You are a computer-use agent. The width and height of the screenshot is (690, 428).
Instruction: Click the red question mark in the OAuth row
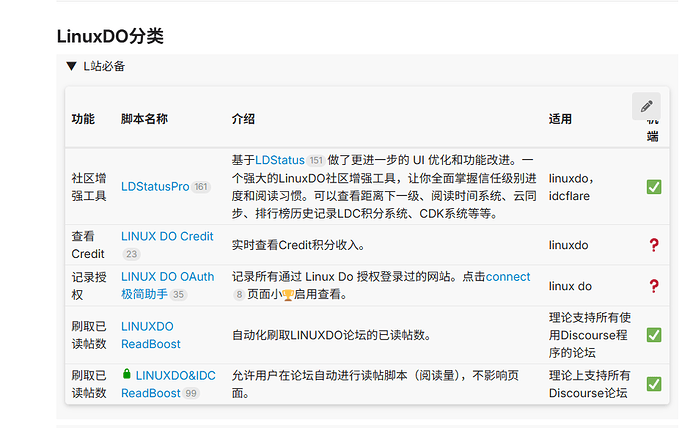pos(654,286)
